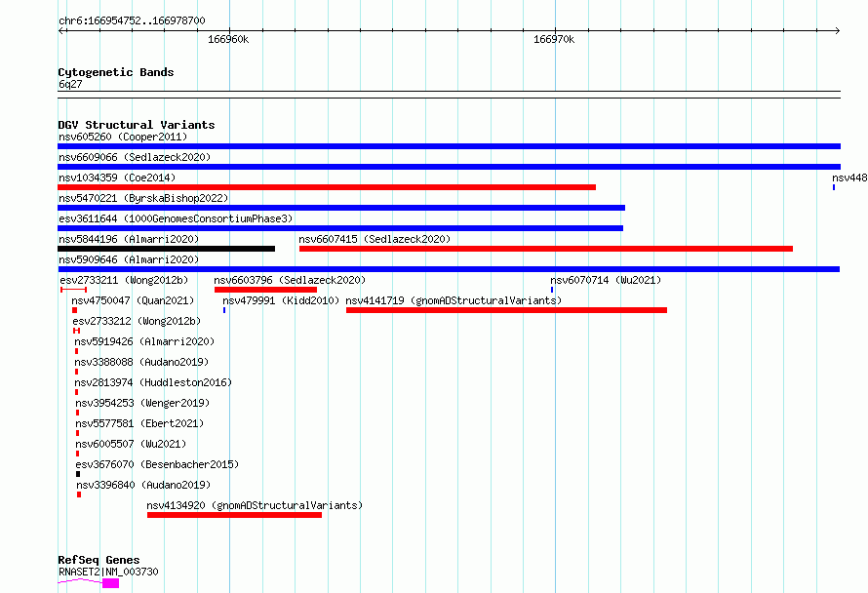Open nsv6609066 (Sedlazeck2020) label
868x593 pixels.
135,157
